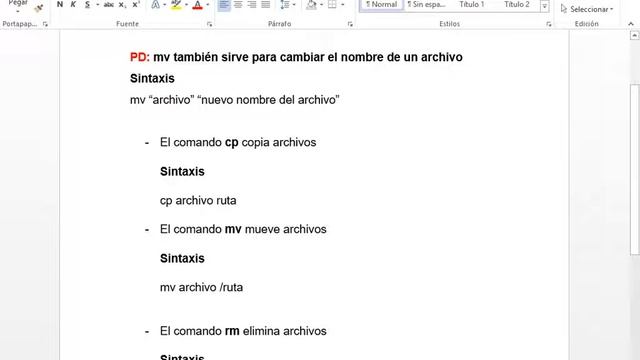Toggle underline (S) formatting

(87, 5)
